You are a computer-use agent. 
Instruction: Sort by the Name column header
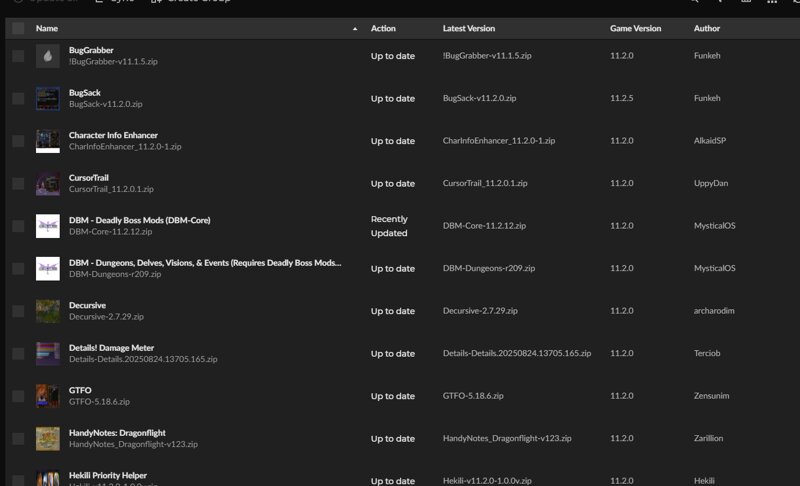coord(46,29)
